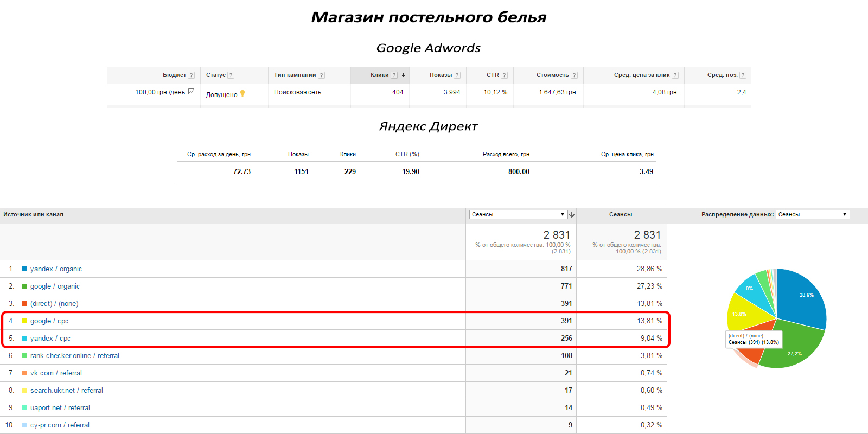
Task: Open Сеансы metric dropdown in table header
Action: point(518,214)
